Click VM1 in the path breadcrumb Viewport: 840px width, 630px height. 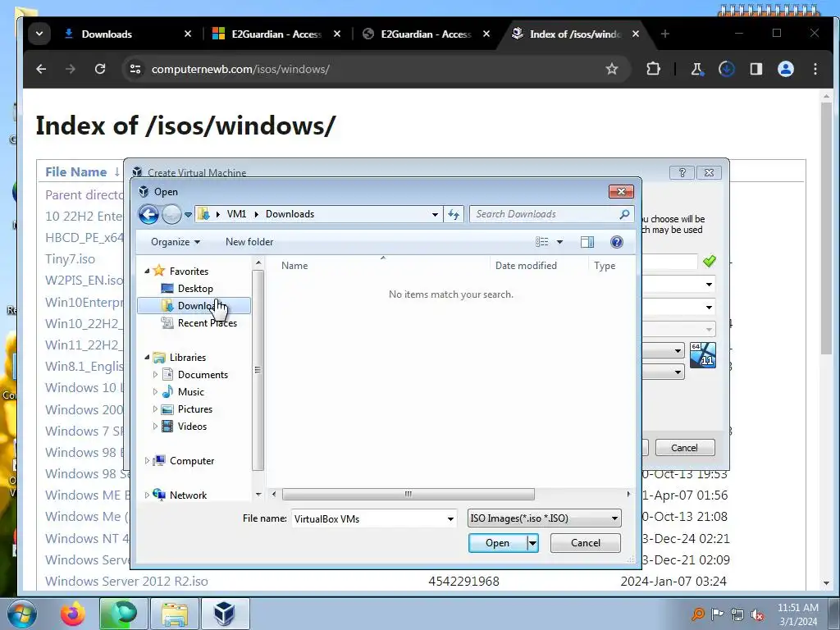pyautogui.click(x=236, y=214)
